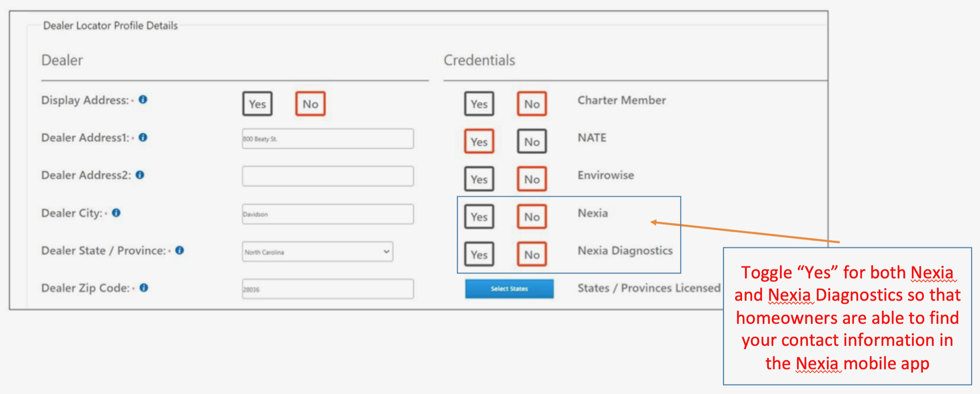Set Display Address to Yes
Image resolution: width=980 pixels, height=394 pixels.
pyautogui.click(x=257, y=104)
